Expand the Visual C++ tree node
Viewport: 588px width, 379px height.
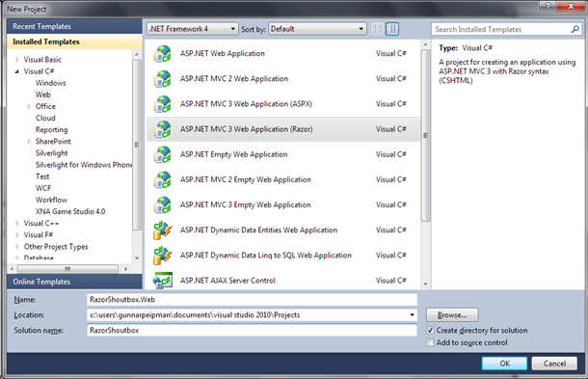click(x=17, y=224)
